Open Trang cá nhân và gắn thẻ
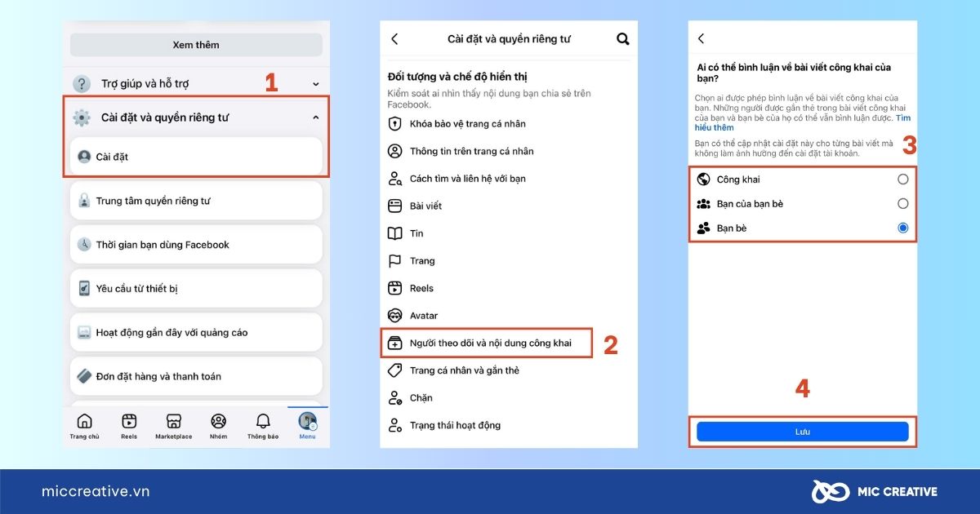This screenshot has height=514, width=980. (x=507, y=370)
